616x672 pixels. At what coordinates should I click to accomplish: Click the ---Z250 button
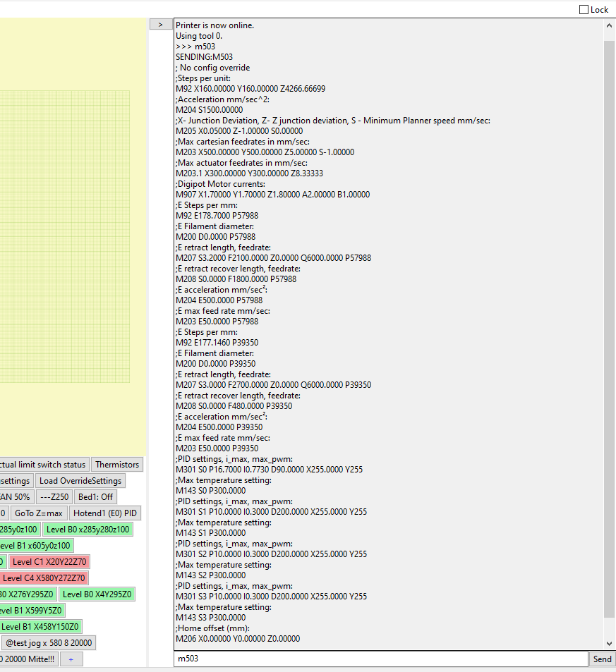54,496
